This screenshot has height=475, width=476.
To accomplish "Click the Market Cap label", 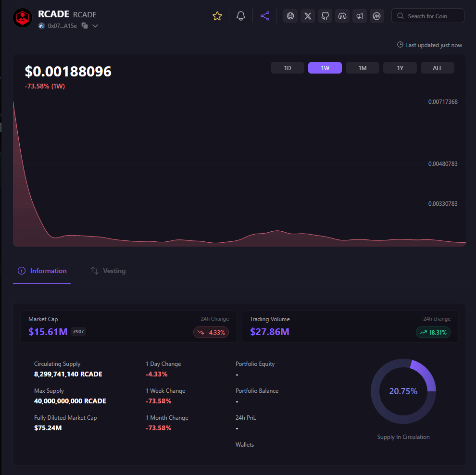I will pyautogui.click(x=43, y=319).
